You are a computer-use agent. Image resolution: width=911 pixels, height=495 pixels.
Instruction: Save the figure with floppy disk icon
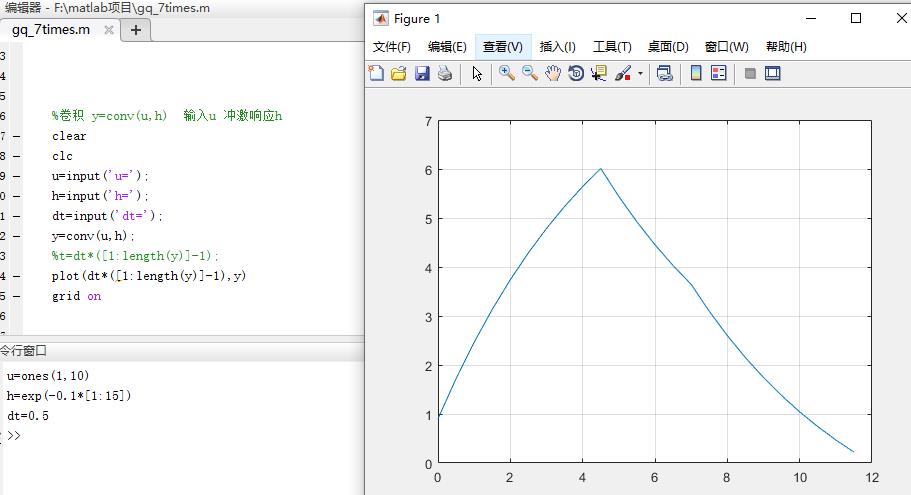[422, 73]
